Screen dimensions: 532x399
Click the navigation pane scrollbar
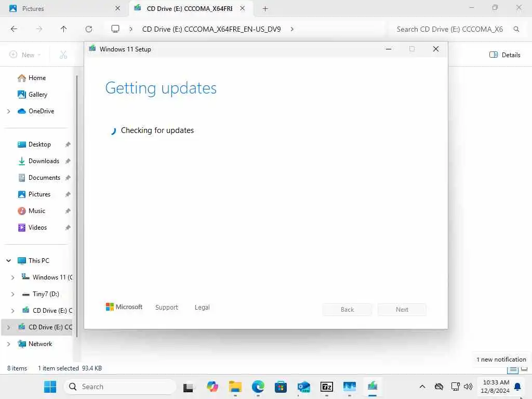(x=77, y=206)
